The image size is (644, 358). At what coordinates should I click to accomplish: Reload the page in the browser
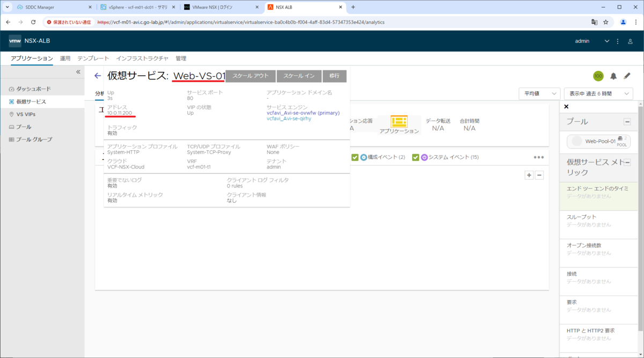33,22
